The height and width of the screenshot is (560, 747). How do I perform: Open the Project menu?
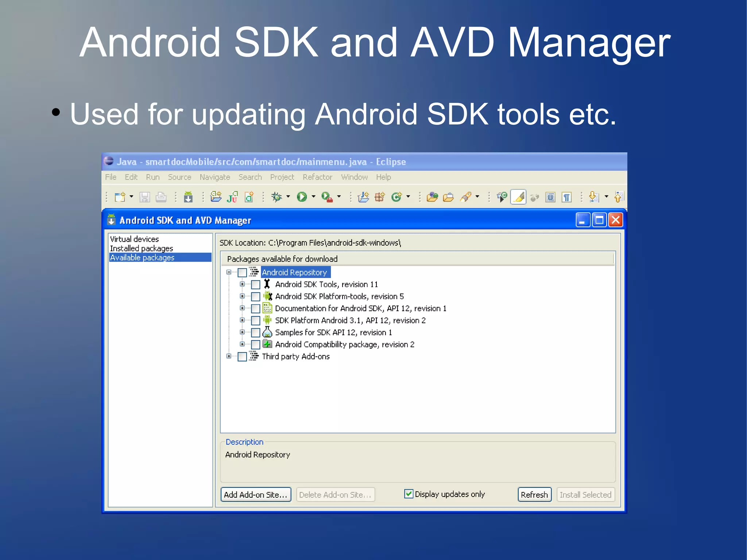(x=282, y=177)
